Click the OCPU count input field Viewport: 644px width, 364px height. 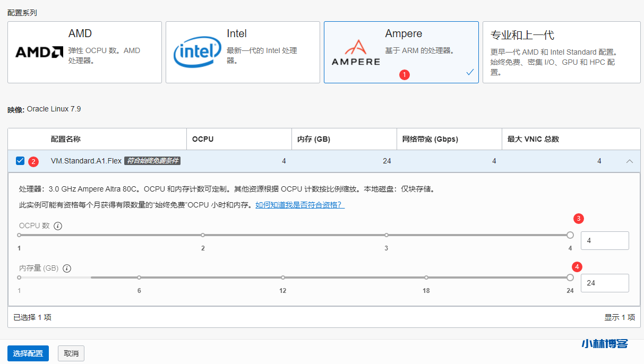(x=605, y=240)
